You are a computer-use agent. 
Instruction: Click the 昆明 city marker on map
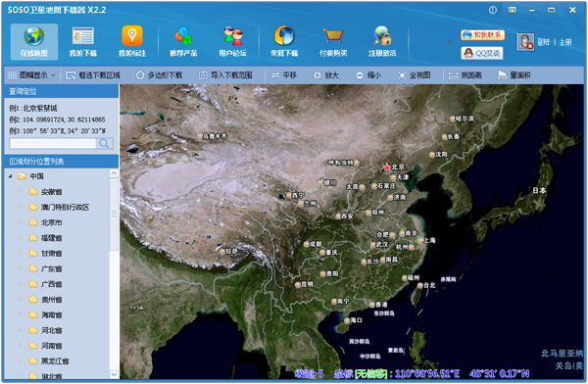tap(298, 285)
